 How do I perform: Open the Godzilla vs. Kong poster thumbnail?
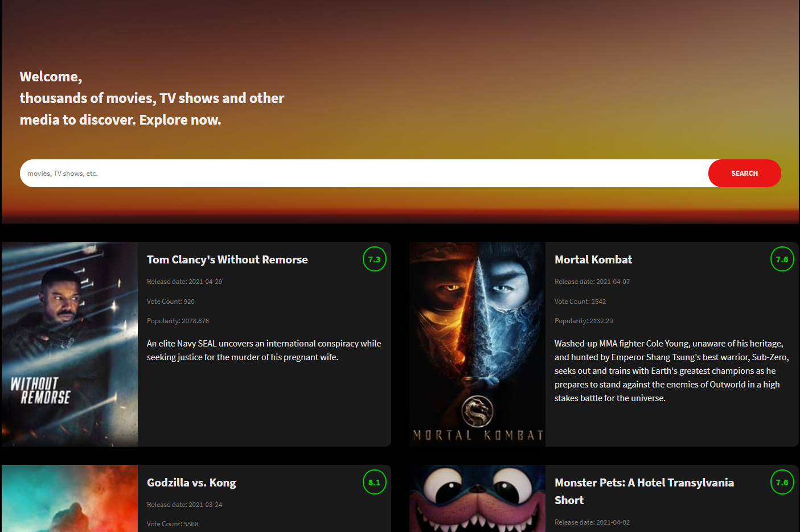coord(69,498)
